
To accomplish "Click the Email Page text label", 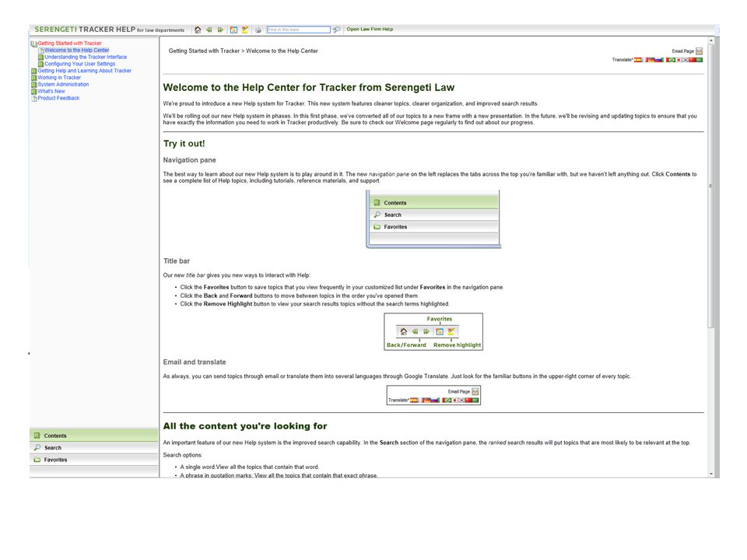I will [682, 51].
